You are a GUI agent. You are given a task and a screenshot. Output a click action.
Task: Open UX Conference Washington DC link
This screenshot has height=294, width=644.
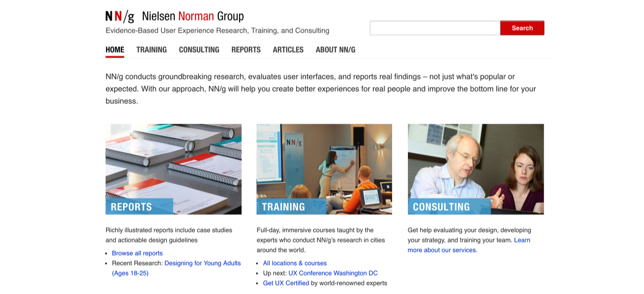(333, 273)
